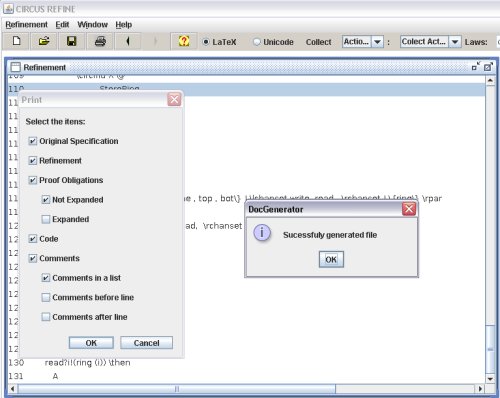This screenshot has width=500, height=398.
Task: Uncheck Comments in a list
Action: pyautogui.click(x=46, y=278)
